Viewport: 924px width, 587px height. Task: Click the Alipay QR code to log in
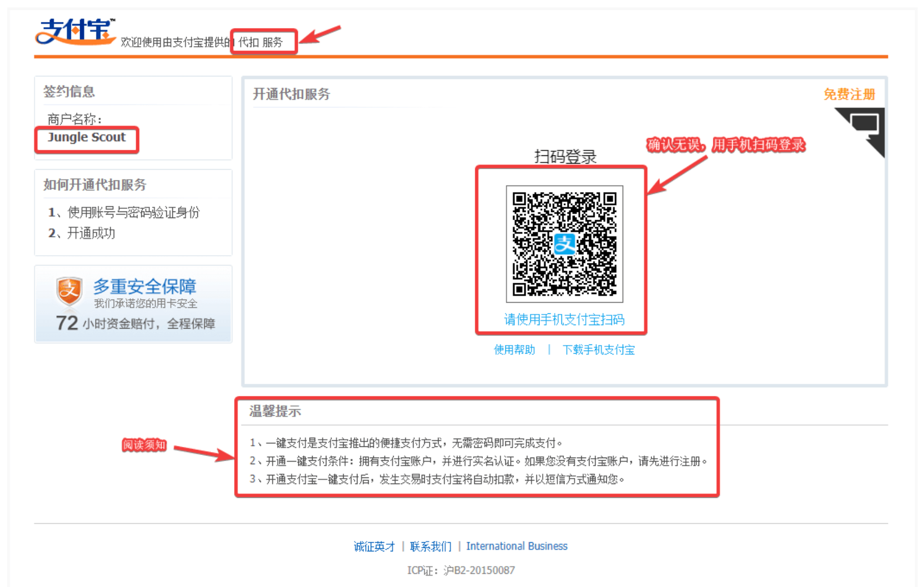(x=564, y=244)
